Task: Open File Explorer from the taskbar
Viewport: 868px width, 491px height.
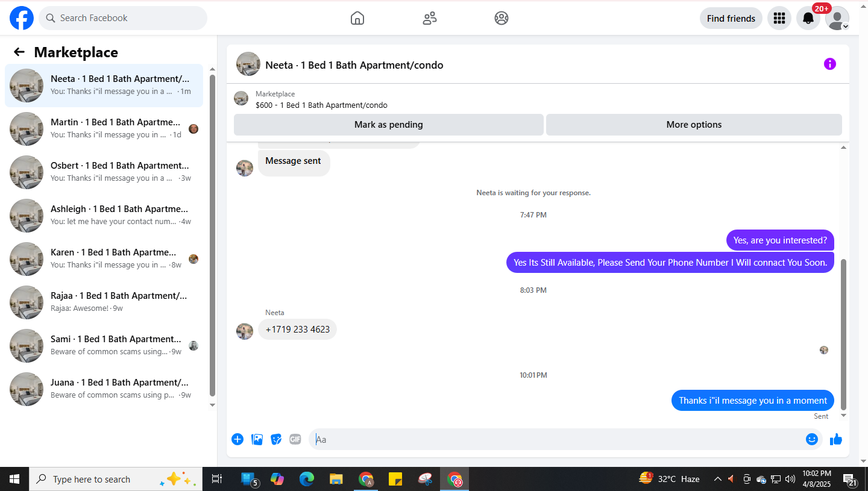Action: point(336,479)
